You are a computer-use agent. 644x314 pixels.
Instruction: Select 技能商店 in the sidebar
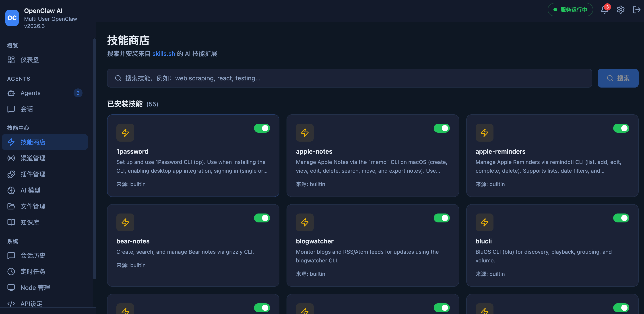pos(45,142)
